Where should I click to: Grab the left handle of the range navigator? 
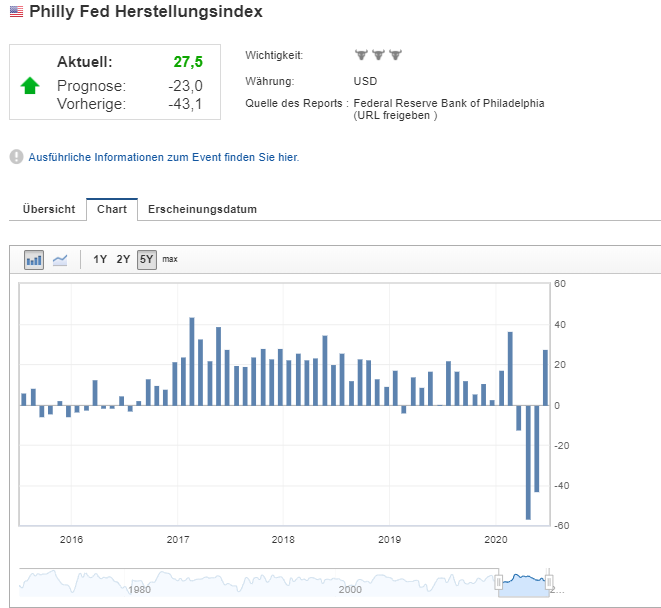[x=498, y=581]
